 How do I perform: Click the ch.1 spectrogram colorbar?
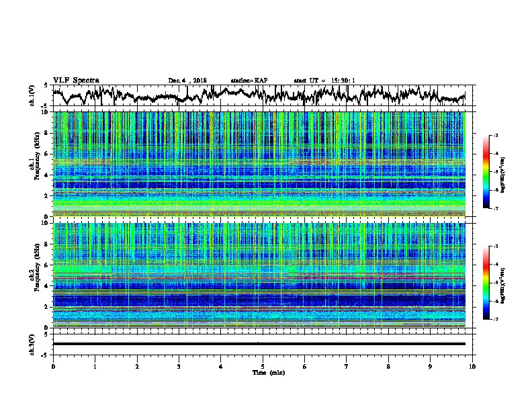click(486, 172)
